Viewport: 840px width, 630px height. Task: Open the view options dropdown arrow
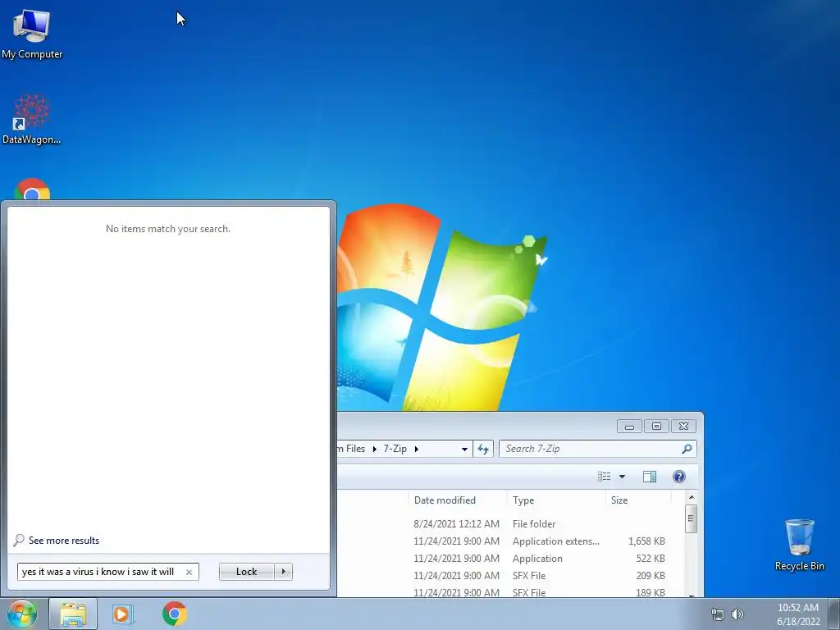click(x=622, y=477)
